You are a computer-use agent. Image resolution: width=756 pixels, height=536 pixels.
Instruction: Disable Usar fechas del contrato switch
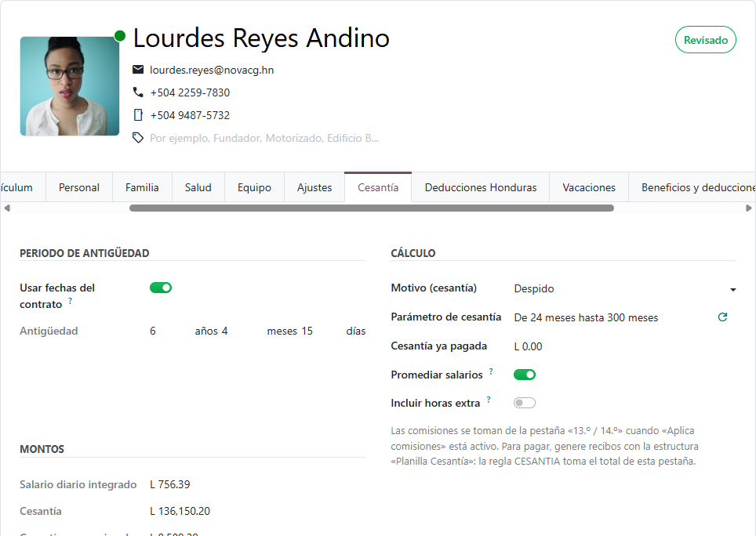161,288
